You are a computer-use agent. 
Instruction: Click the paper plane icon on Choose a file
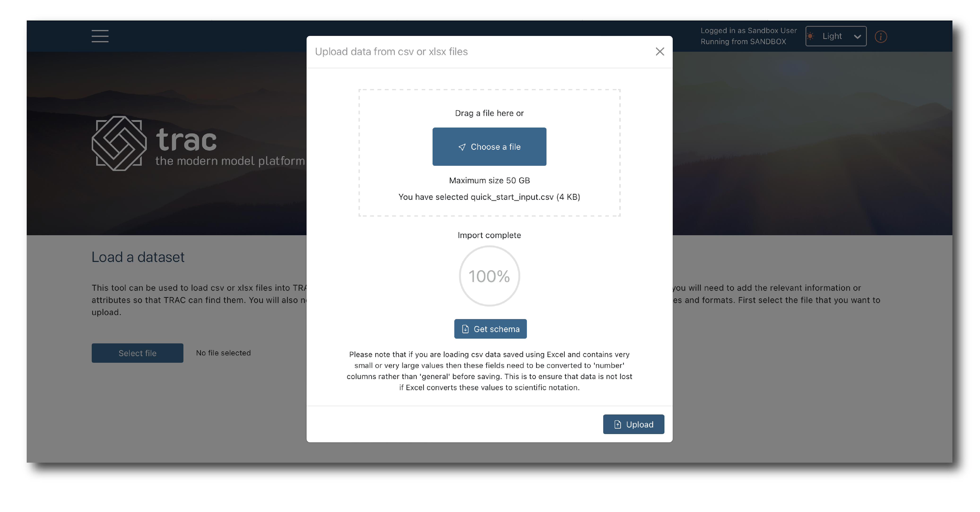[462, 147]
